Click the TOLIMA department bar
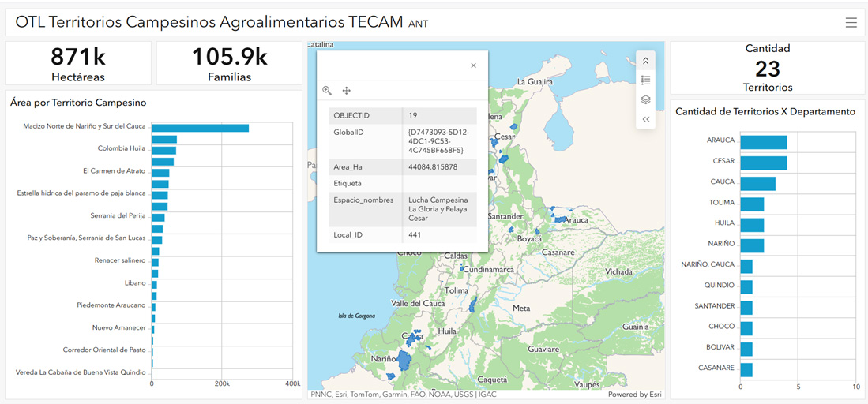This screenshot has width=868, height=404. coord(752,204)
